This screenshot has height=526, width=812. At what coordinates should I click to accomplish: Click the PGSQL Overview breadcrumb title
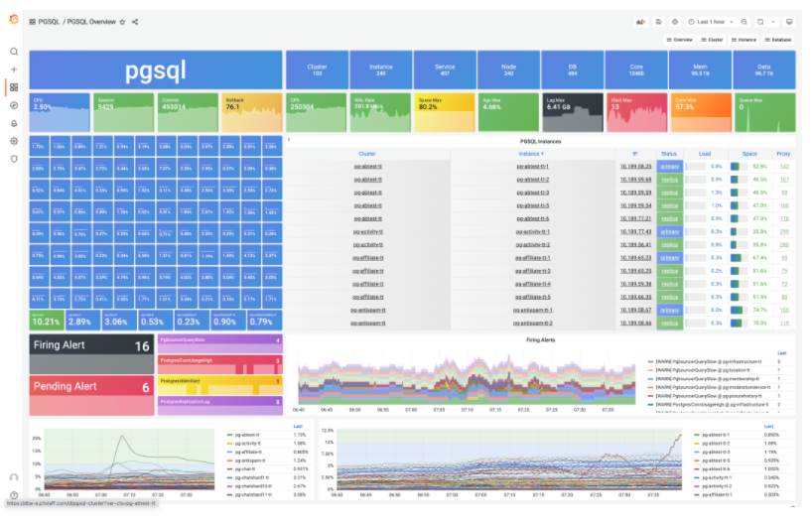(91, 22)
